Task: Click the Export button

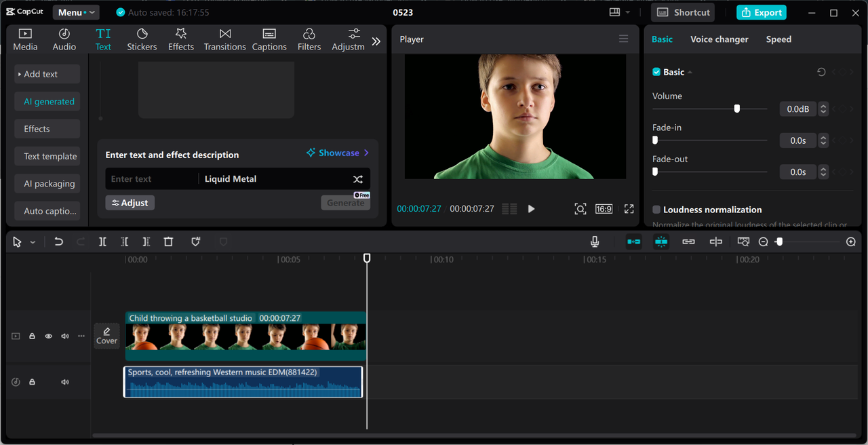Action: 762,12
